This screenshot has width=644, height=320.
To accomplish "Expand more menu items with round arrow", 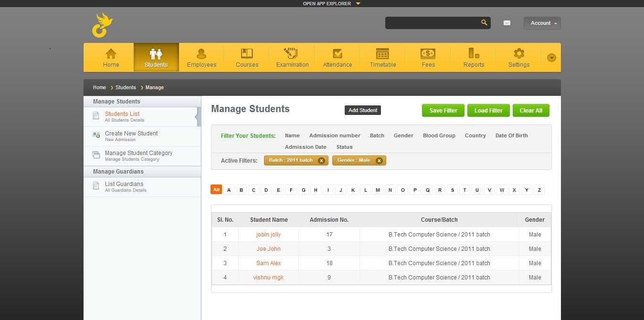I will pos(551,58).
